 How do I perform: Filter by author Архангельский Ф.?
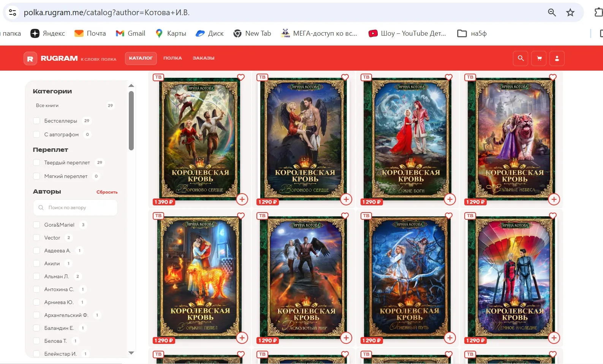click(x=36, y=315)
